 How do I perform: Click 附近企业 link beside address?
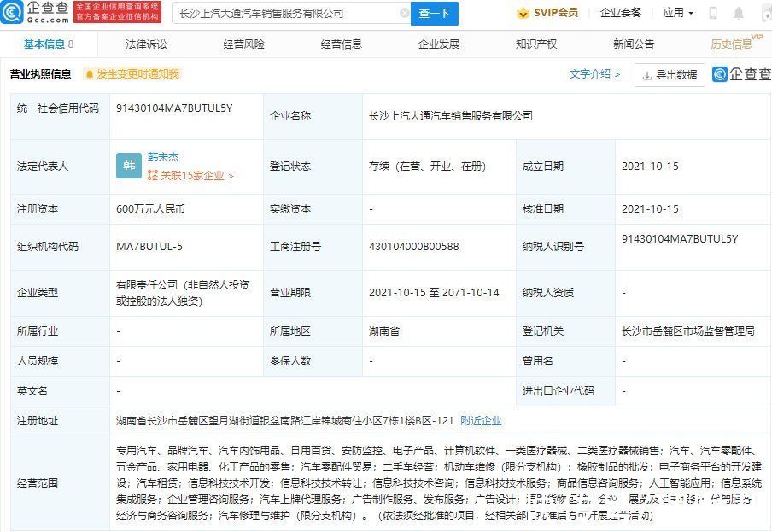pyautogui.click(x=481, y=421)
